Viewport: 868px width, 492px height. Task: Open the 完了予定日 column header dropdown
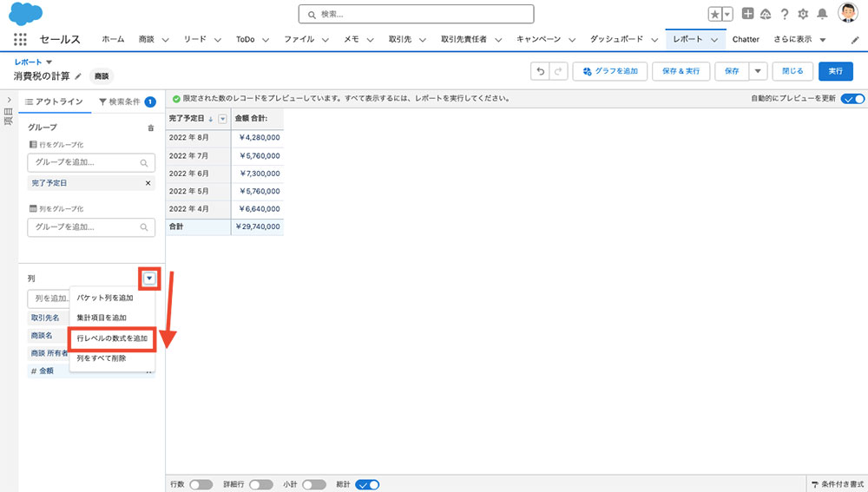point(222,119)
